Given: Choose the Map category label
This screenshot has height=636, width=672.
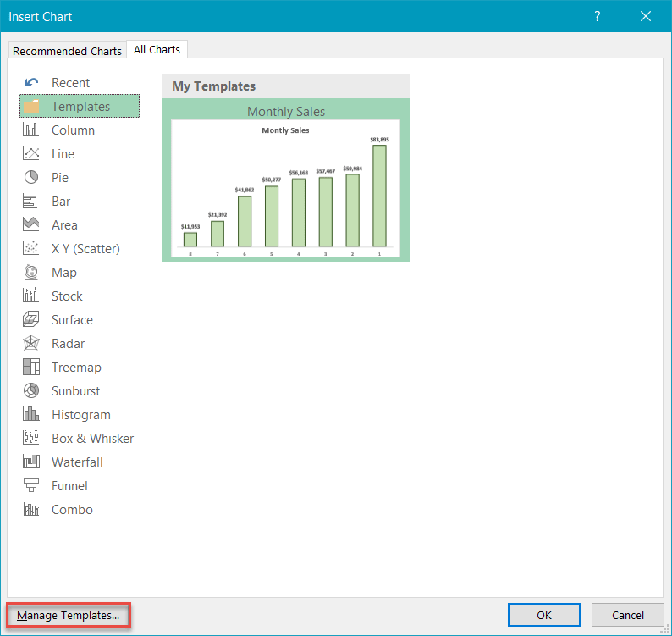Looking at the screenshot, I should click(x=64, y=273).
